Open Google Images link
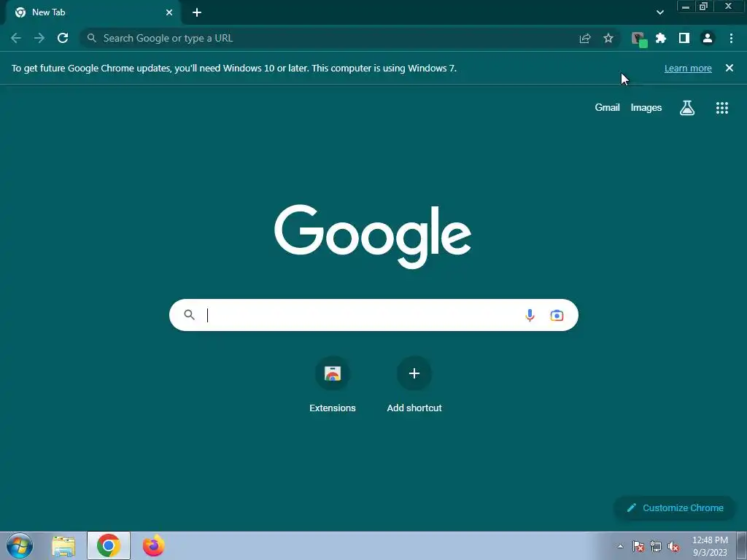The image size is (747, 560). [x=646, y=108]
